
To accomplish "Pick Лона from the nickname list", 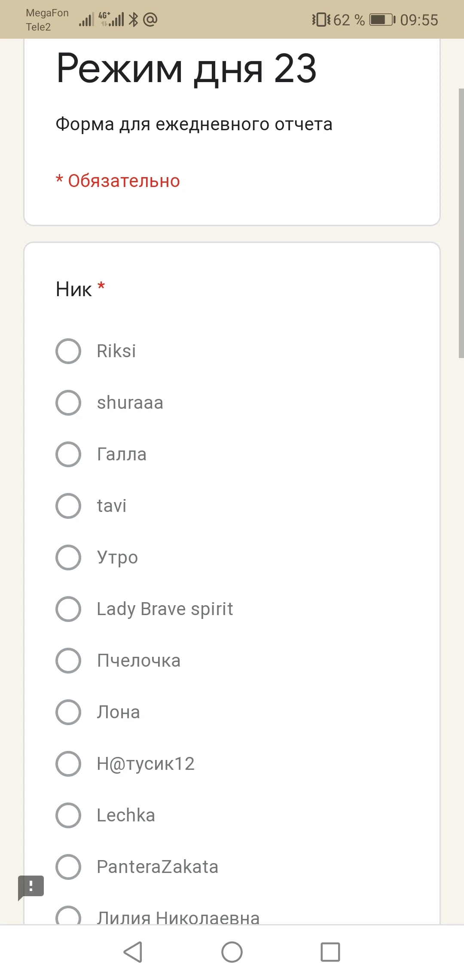I will [x=68, y=712].
